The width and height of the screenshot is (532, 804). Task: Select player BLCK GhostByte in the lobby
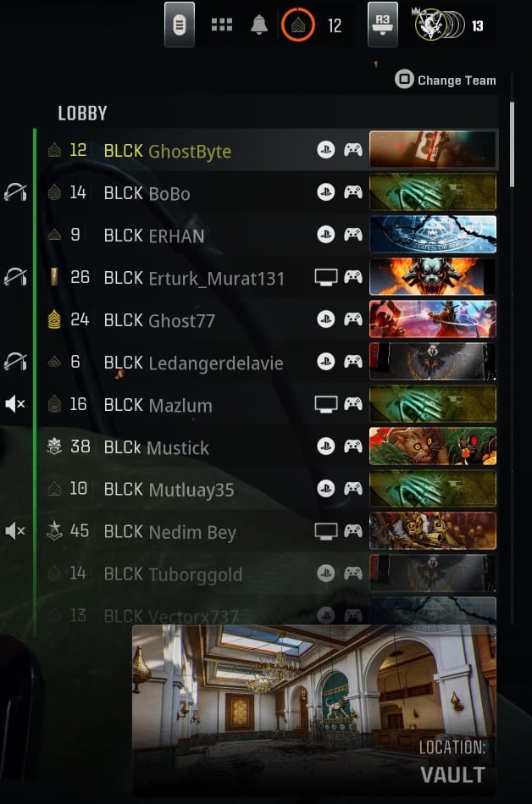[267, 150]
